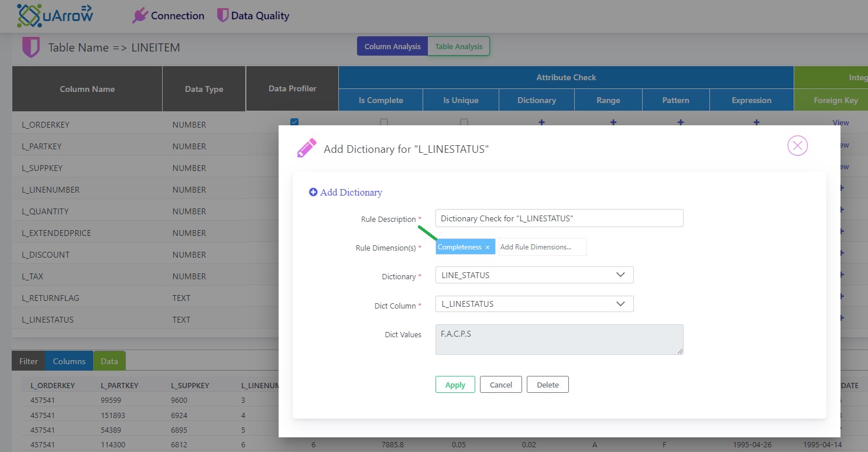Switch to Table Analysis tab
Image resolution: width=868 pixels, height=452 pixels.
click(x=459, y=46)
